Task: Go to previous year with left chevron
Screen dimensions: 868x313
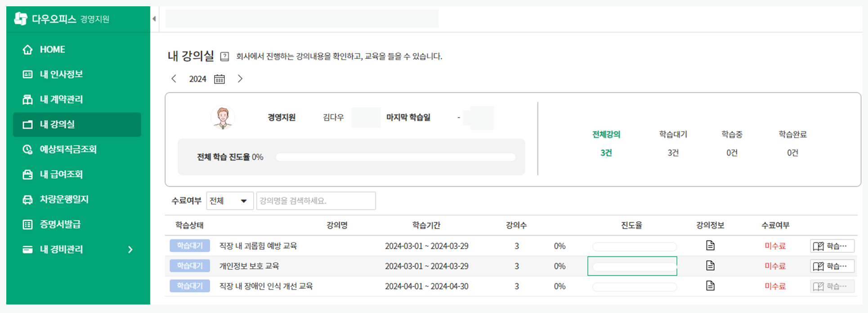Action: point(174,79)
